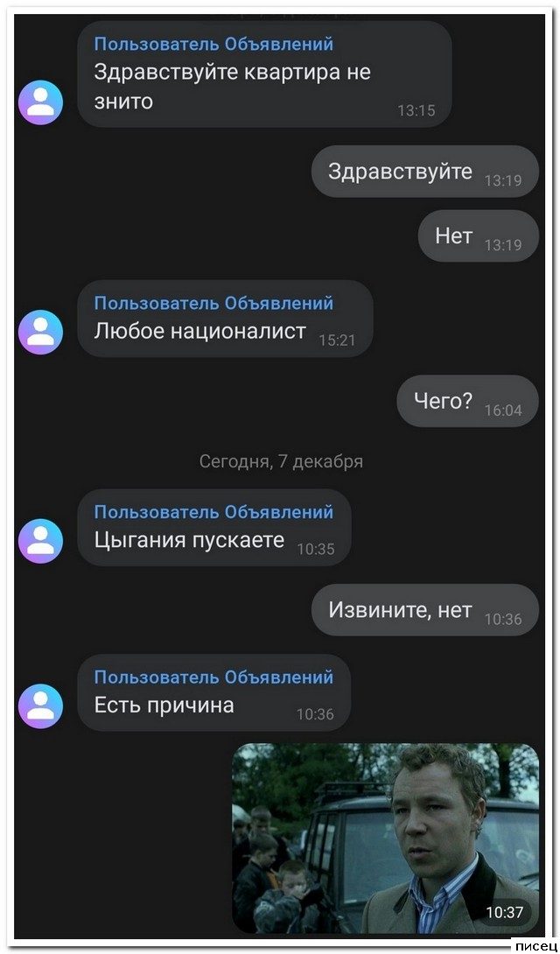Open sender name above 'Есть причина'

(214, 677)
